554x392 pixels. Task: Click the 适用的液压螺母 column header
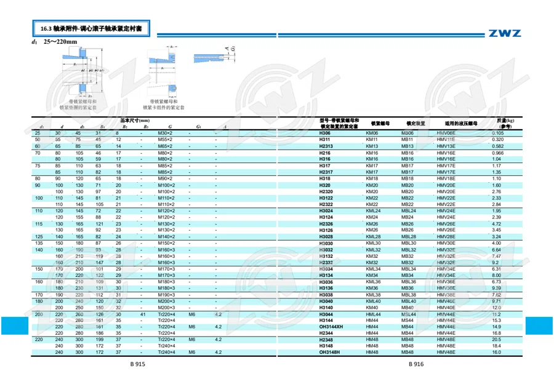(461, 123)
